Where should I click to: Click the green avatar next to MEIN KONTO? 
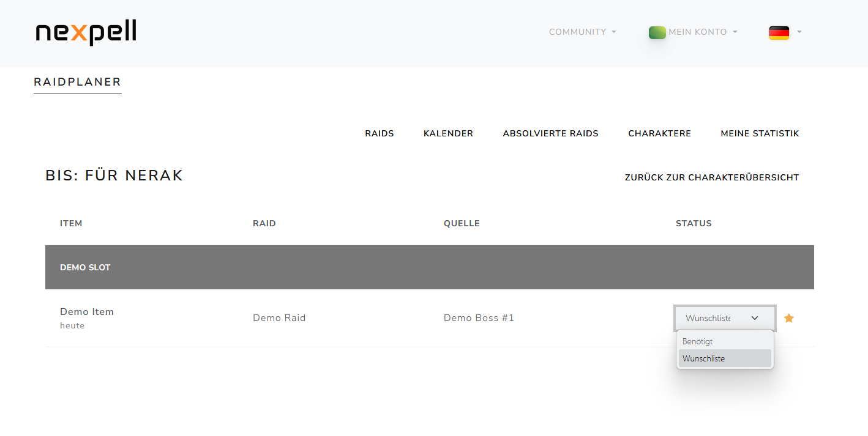click(x=657, y=32)
